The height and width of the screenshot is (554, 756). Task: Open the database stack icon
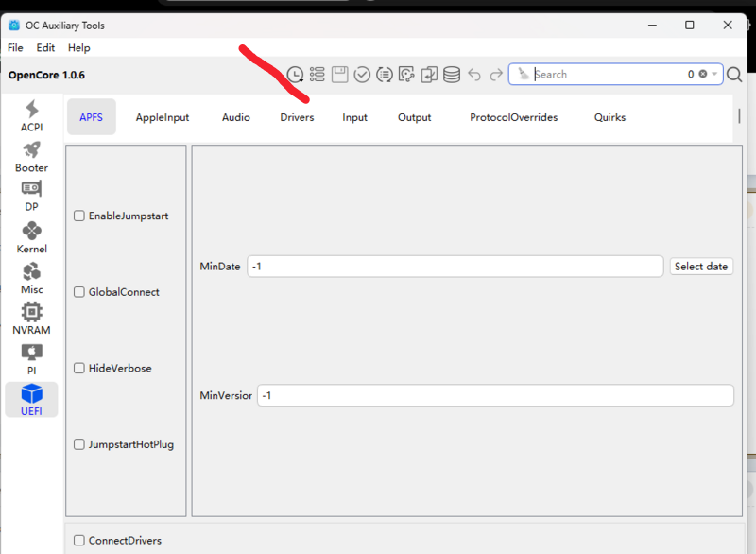click(x=452, y=75)
